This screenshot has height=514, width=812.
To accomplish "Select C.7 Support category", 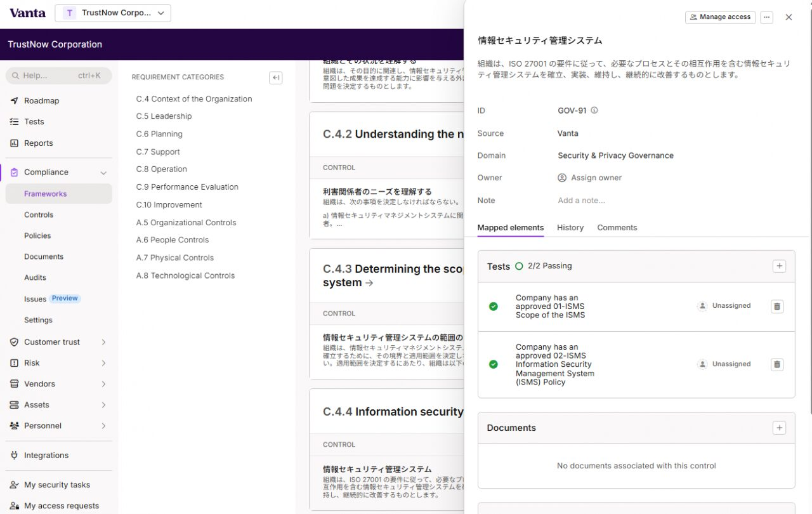I will (x=158, y=152).
